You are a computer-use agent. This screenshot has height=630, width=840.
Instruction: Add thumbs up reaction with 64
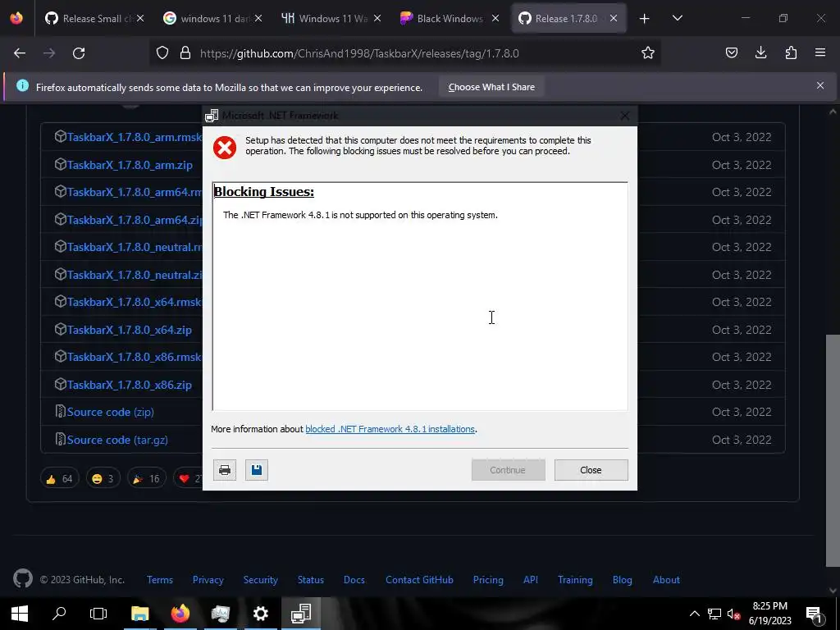click(x=59, y=478)
